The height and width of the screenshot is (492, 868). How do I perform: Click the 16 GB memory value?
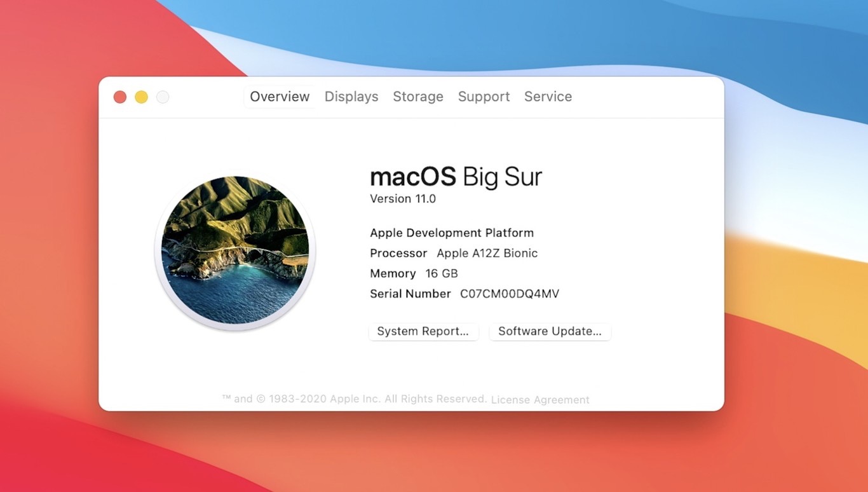[x=442, y=273]
